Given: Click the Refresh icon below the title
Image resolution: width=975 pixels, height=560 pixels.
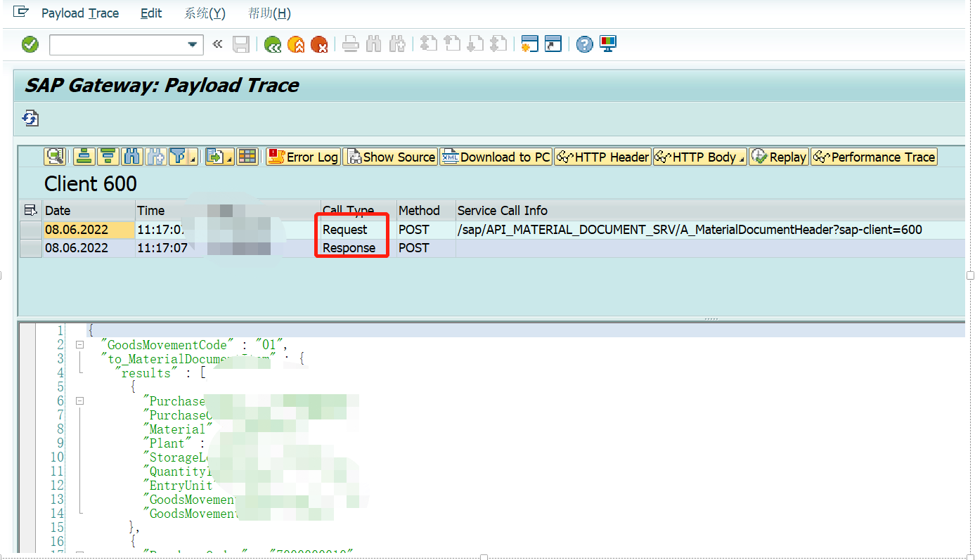Looking at the screenshot, I should (30, 118).
